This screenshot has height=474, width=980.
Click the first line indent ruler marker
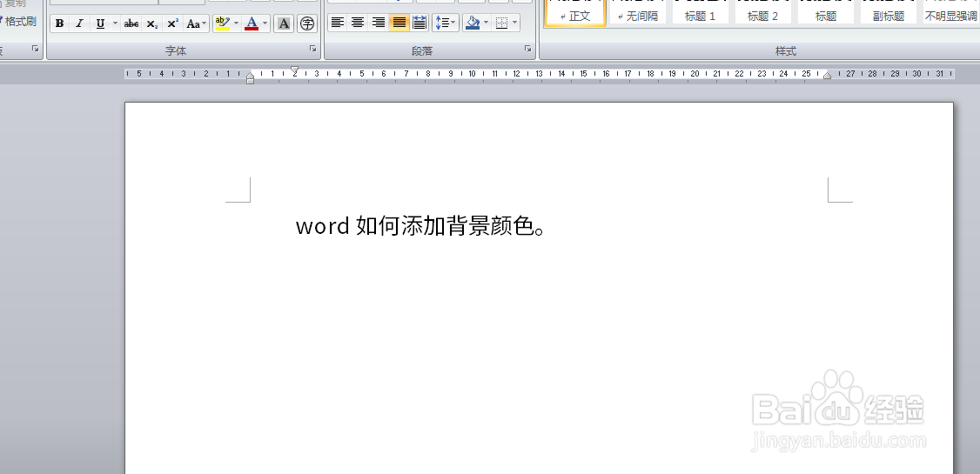[294, 70]
